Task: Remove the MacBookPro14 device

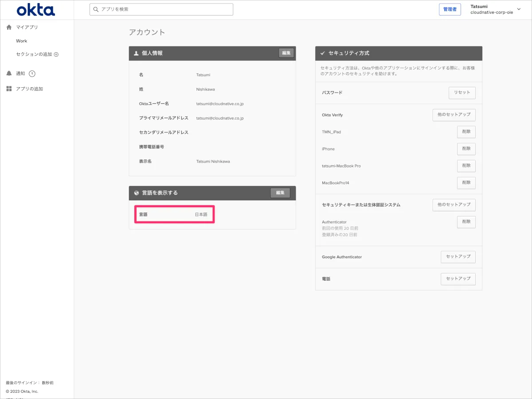Action: 466,183
